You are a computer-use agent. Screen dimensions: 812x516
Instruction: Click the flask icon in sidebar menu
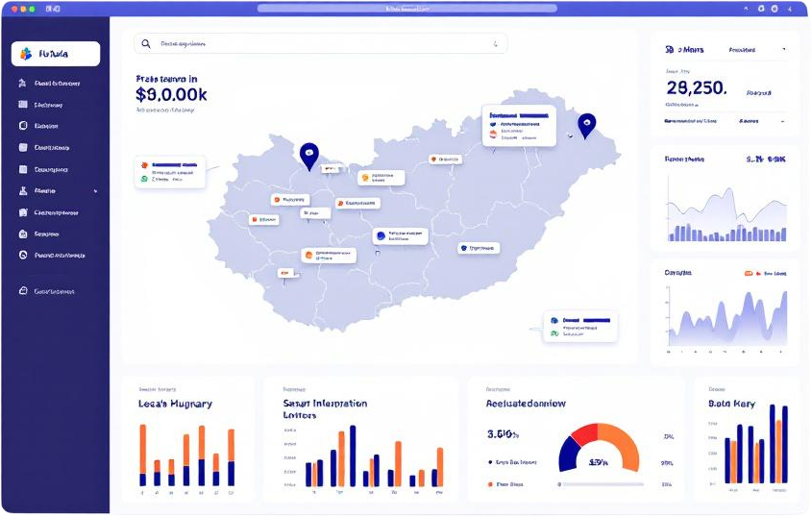click(x=23, y=191)
